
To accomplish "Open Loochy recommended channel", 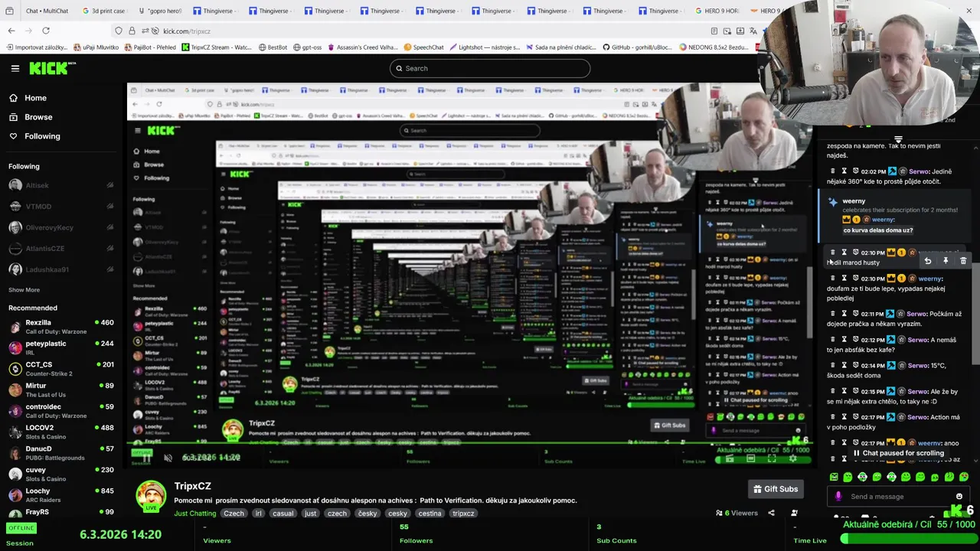I will coord(61,495).
